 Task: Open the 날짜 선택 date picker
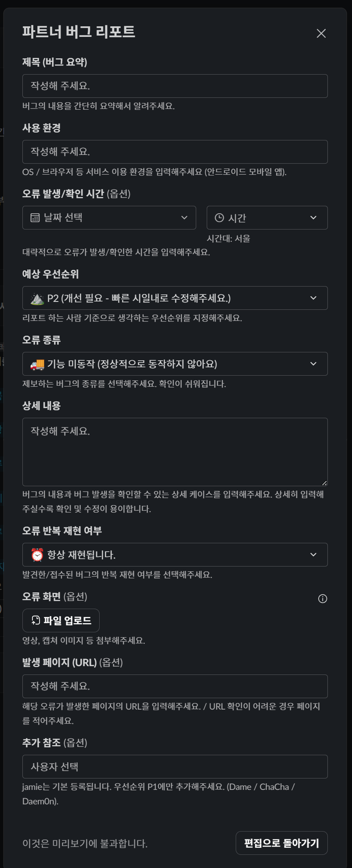109,217
